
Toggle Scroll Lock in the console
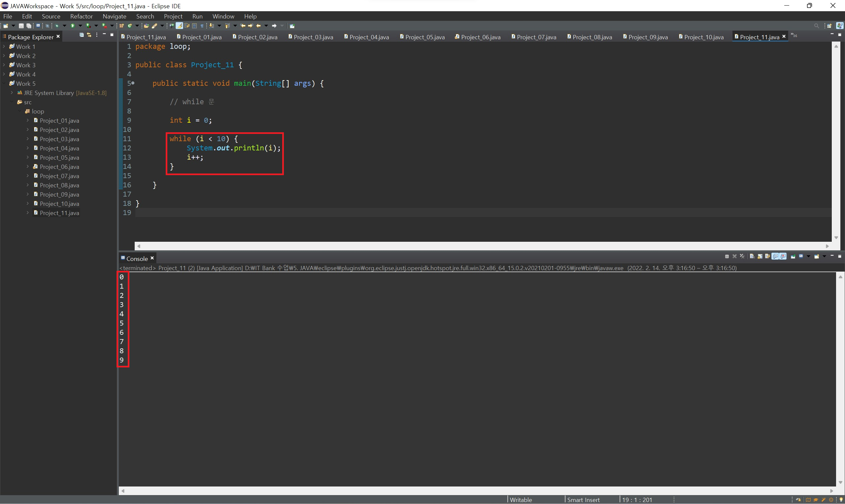(760, 256)
